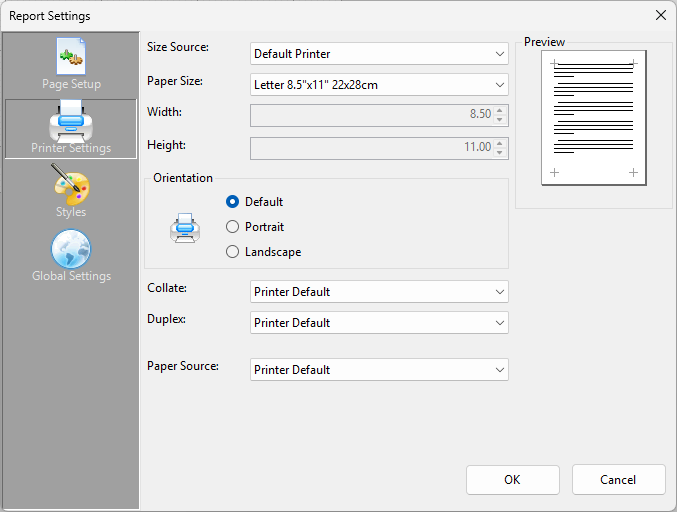This screenshot has height=512, width=677.
Task: Expand the Duplex dropdown
Action: (x=379, y=323)
